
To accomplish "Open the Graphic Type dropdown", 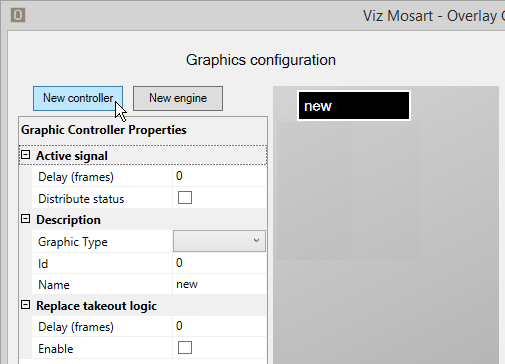I will point(219,241).
